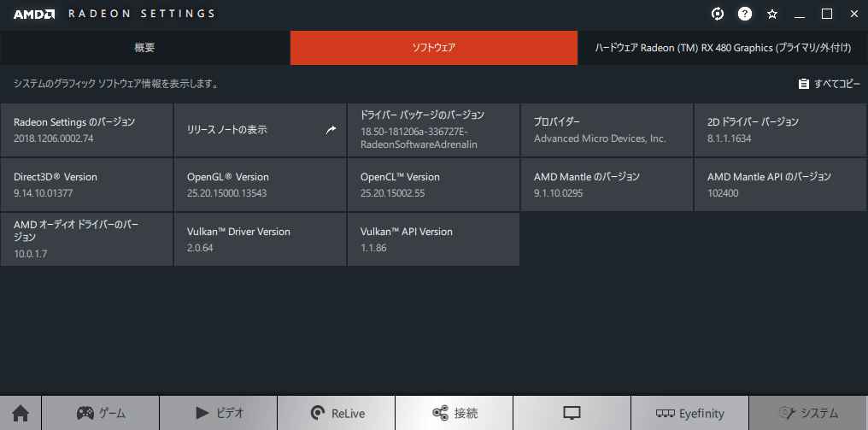Click the OpenGL Version tile
The image size is (868, 430).
260,185
